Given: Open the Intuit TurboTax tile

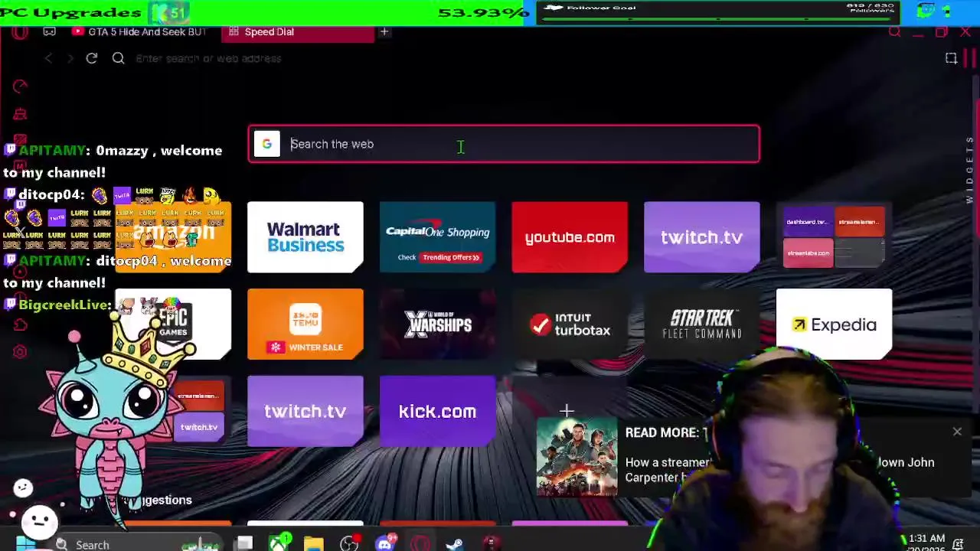Looking at the screenshot, I should (x=570, y=324).
